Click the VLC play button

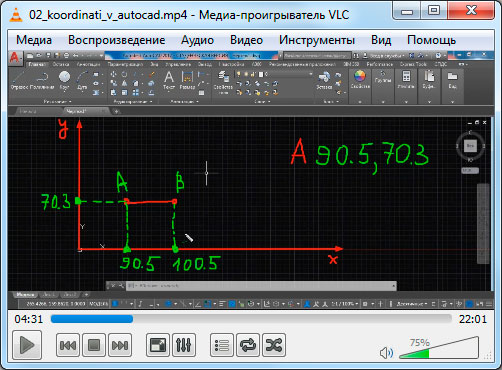click(27, 345)
